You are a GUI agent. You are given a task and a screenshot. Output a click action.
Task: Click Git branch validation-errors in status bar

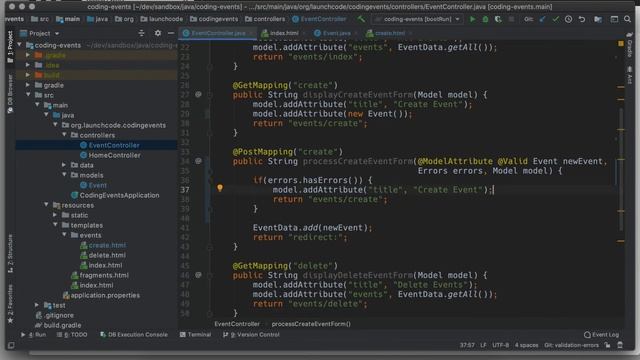[x=571, y=345]
